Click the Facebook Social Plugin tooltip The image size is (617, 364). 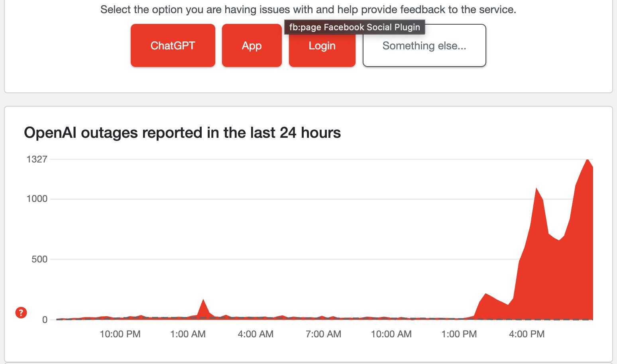tap(354, 27)
